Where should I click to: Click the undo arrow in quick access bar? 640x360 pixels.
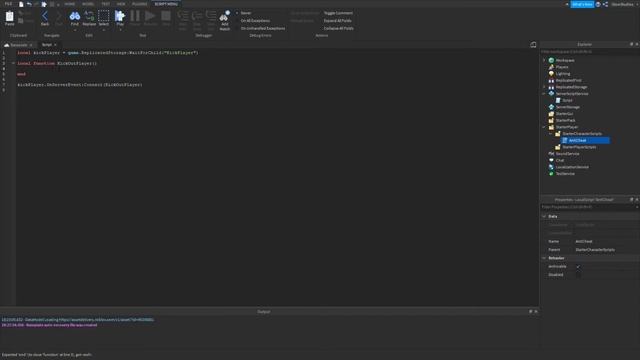29,4
